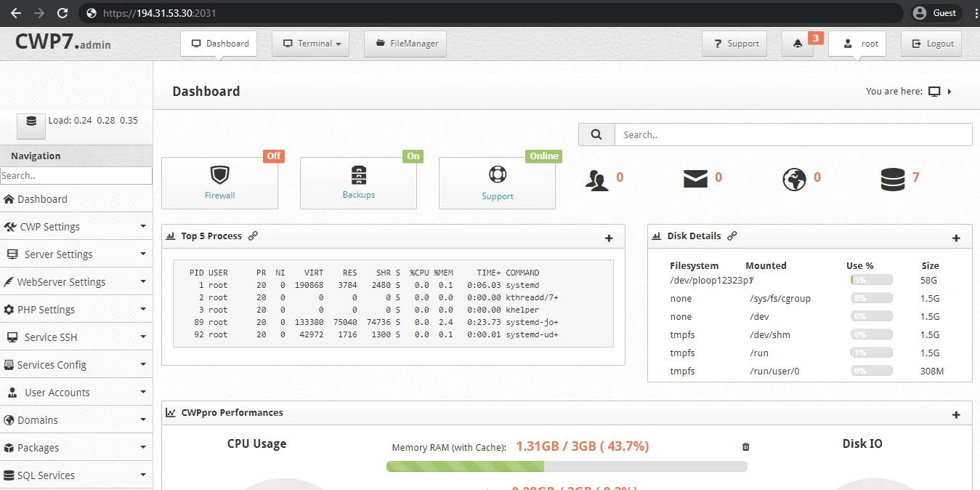Select User Accounts in the sidebar
The image size is (980, 490).
click(76, 393)
